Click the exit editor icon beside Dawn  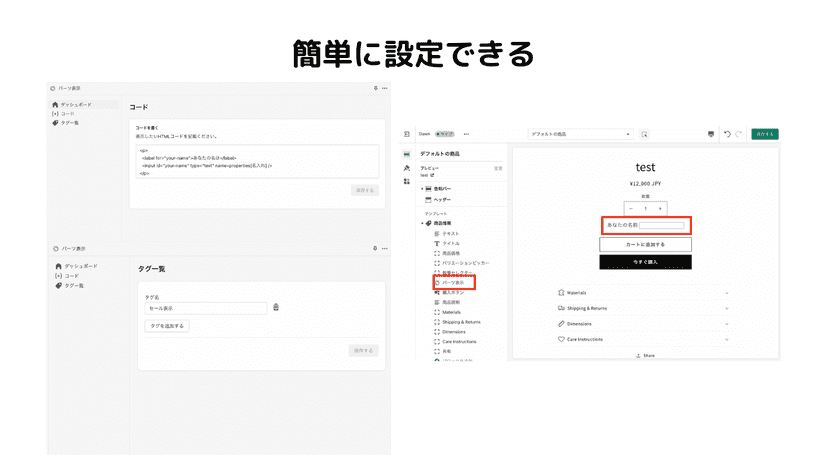point(407,134)
